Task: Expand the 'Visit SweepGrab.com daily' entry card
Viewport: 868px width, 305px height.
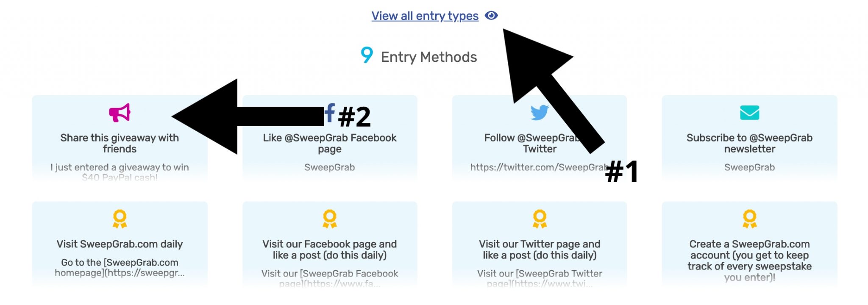Action: click(x=119, y=244)
